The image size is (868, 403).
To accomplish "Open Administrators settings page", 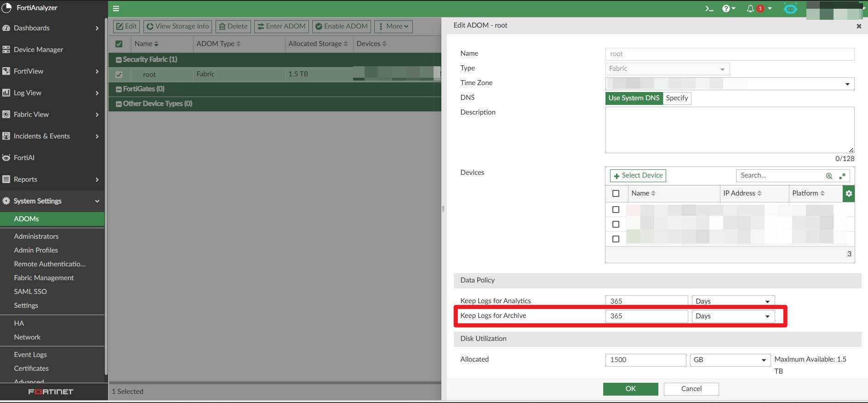I will (36, 236).
